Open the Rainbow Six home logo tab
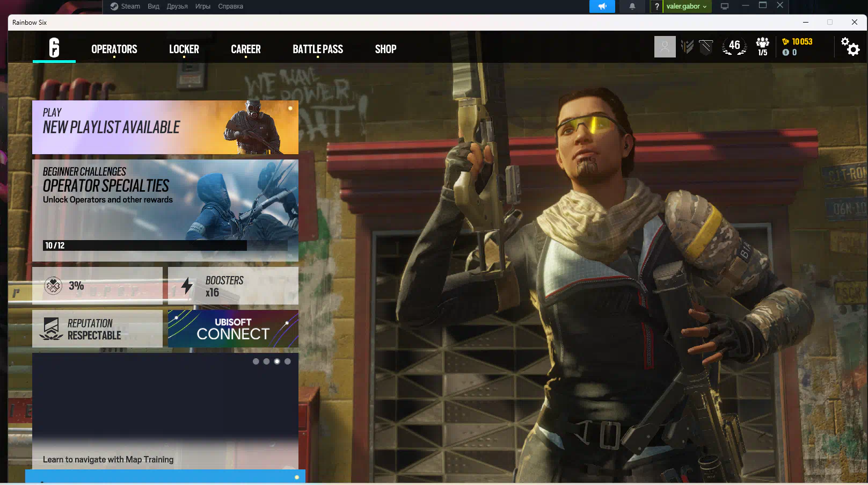 coord(54,48)
